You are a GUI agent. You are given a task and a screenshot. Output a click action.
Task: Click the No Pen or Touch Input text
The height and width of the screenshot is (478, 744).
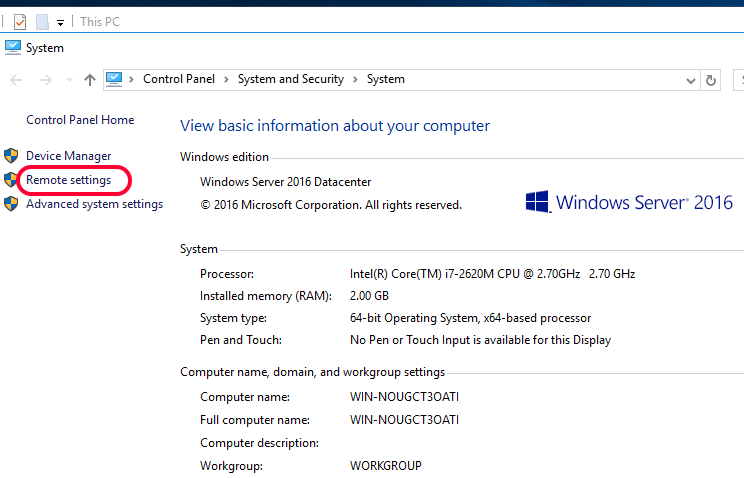click(x=480, y=340)
